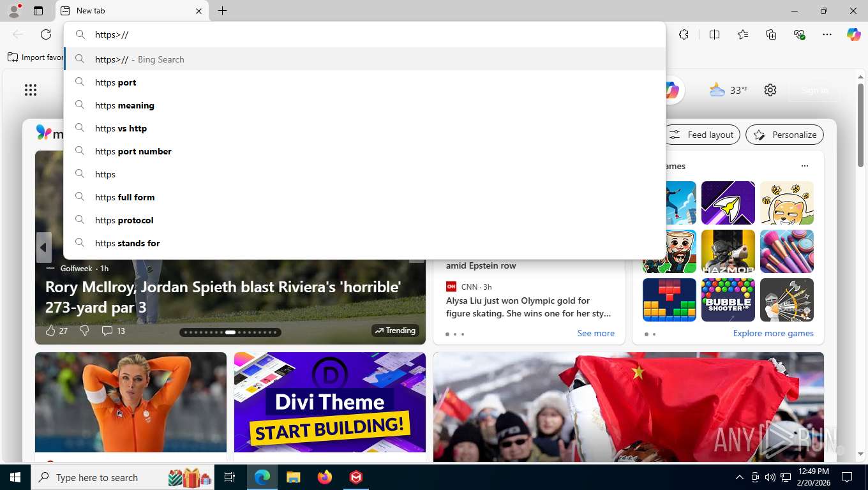Open the notification center icon
The height and width of the screenshot is (490, 868).
847,477
